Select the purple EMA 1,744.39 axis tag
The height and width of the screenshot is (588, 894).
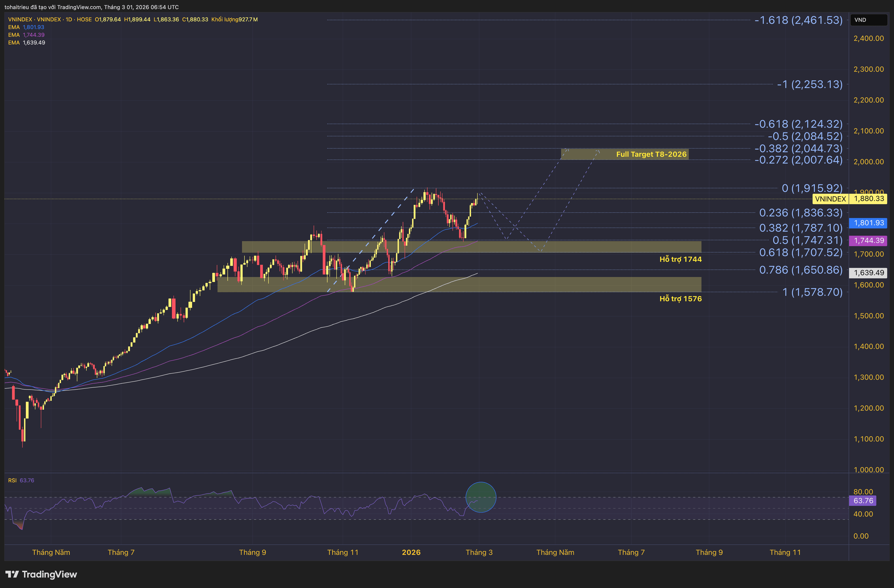tap(868, 241)
